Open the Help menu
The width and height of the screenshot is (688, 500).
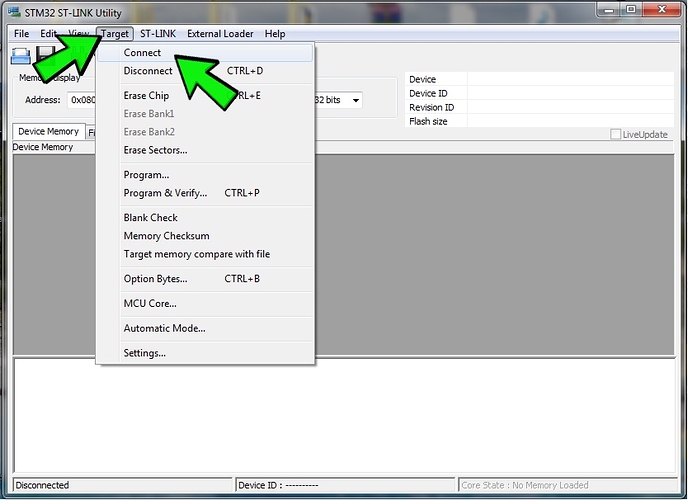click(x=275, y=34)
